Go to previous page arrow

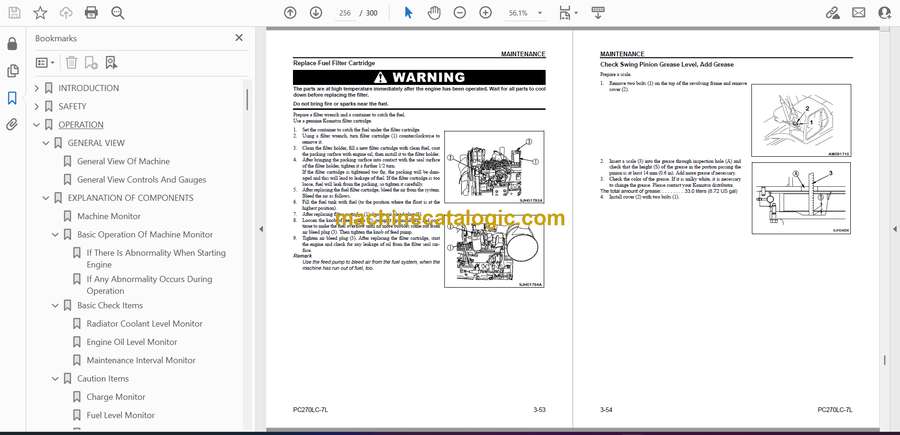[x=290, y=13]
